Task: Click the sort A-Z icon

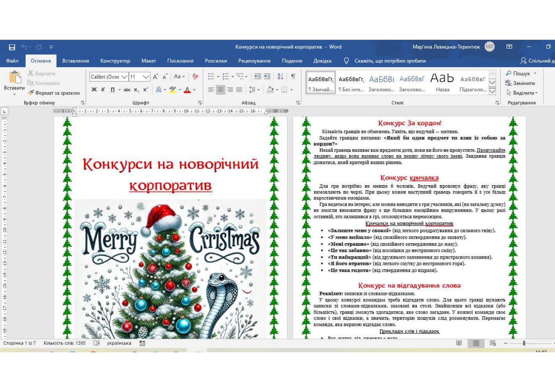Action: (x=281, y=77)
